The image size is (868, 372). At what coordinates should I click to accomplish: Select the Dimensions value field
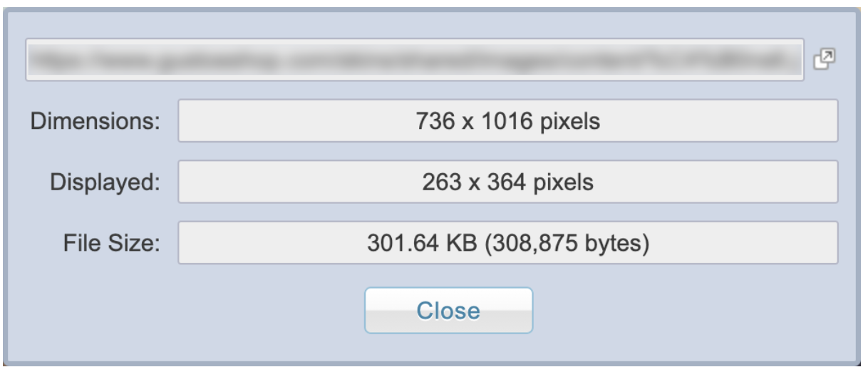point(507,121)
